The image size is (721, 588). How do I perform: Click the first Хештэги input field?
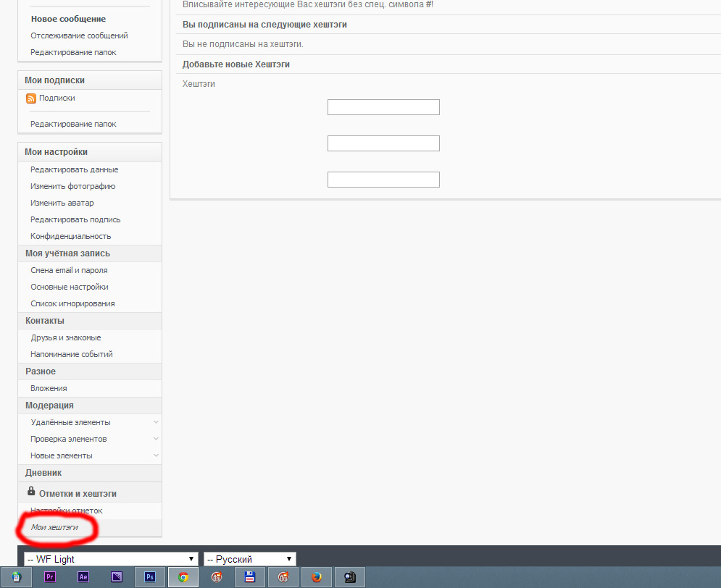pyautogui.click(x=383, y=107)
